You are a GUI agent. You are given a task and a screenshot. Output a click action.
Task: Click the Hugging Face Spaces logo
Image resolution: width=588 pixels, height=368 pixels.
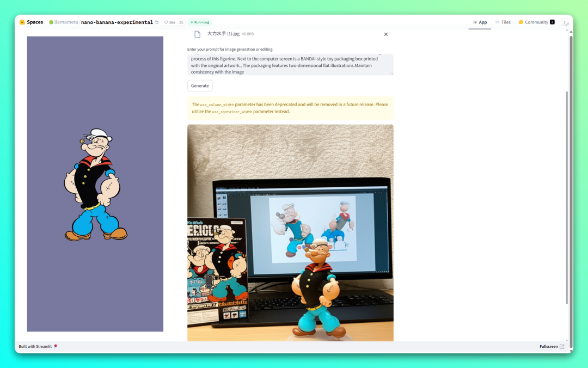click(22, 22)
